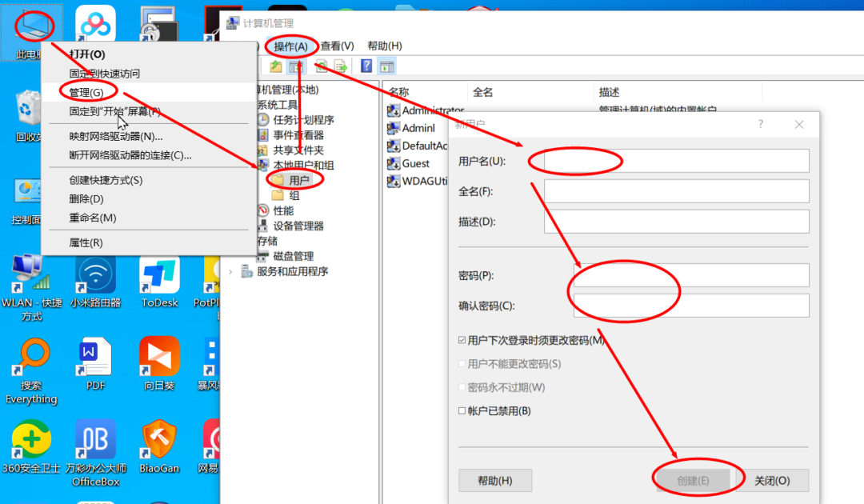Image resolution: width=864 pixels, height=504 pixels.
Task: Toggle the 密码永不过期 checkbox
Action: click(x=462, y=387)
